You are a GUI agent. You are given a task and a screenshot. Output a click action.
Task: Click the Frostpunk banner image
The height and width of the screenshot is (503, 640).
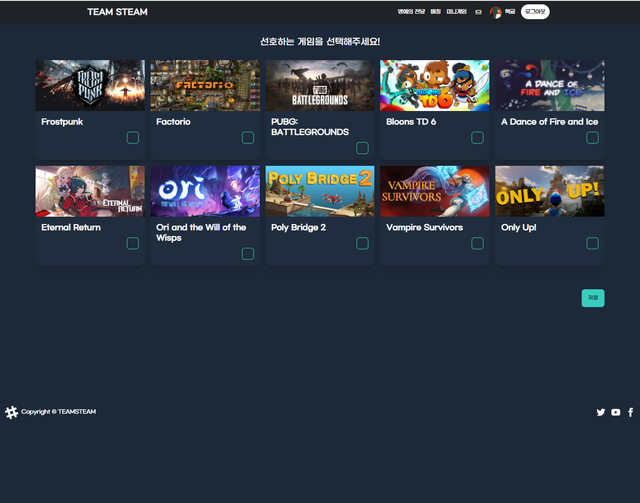(90, 85)
